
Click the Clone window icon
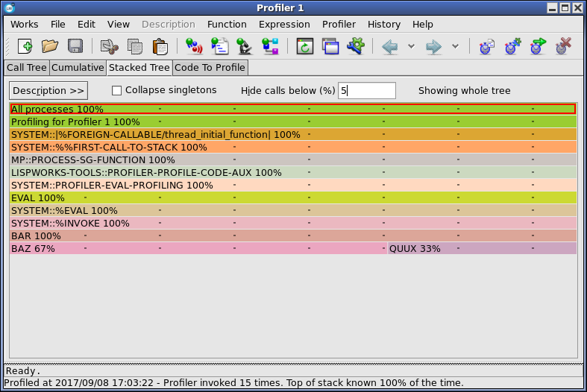[x=330, y=47]
